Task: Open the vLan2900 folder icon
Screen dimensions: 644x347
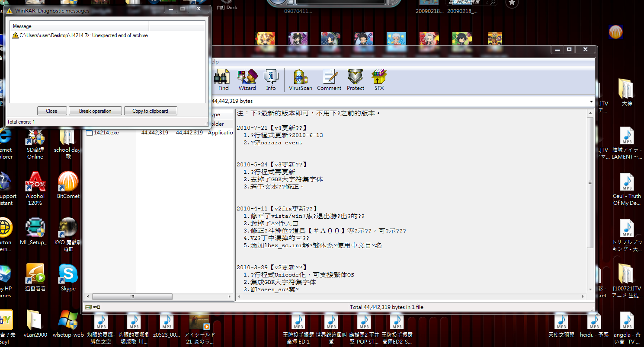Action: tap(35, 324)
